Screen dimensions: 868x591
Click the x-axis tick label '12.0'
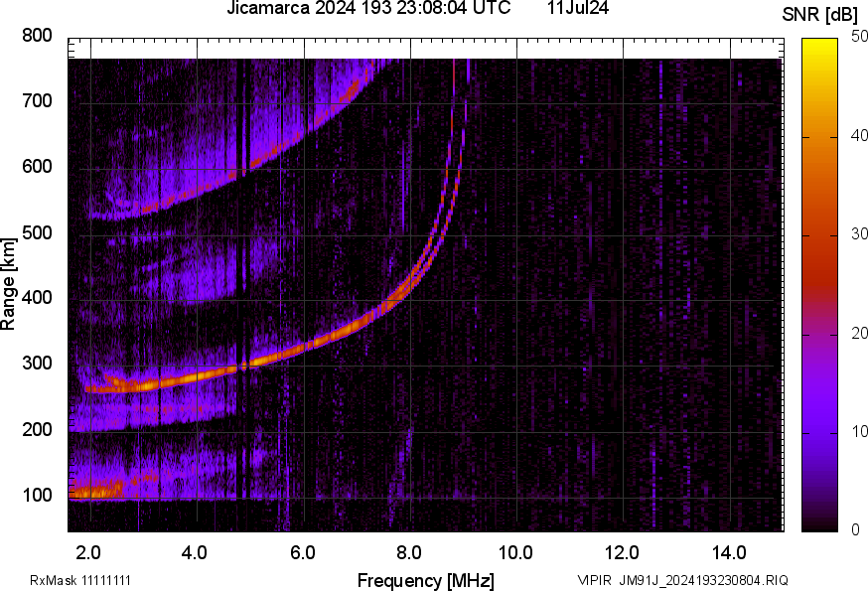[623, 552]
